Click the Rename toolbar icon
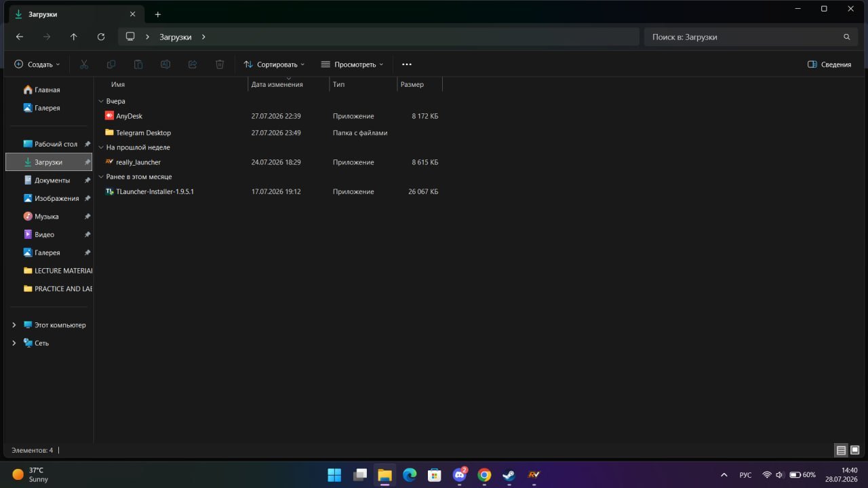Viewport: 868px width, 488px height. coord(165,64)
